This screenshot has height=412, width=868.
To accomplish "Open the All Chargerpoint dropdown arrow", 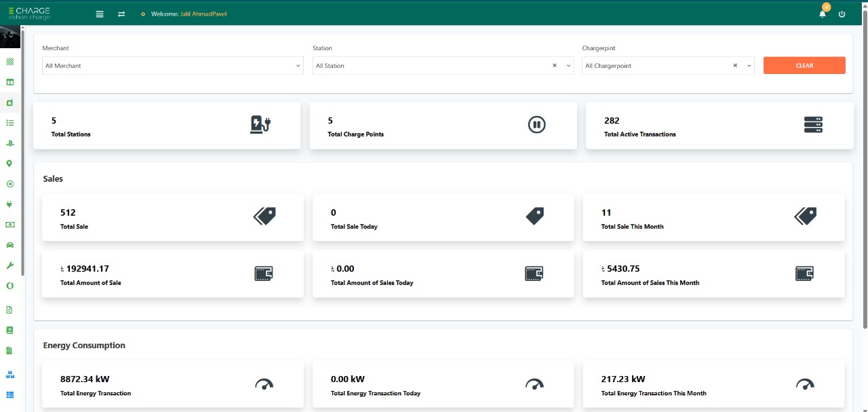I will [x=749, y=66].
